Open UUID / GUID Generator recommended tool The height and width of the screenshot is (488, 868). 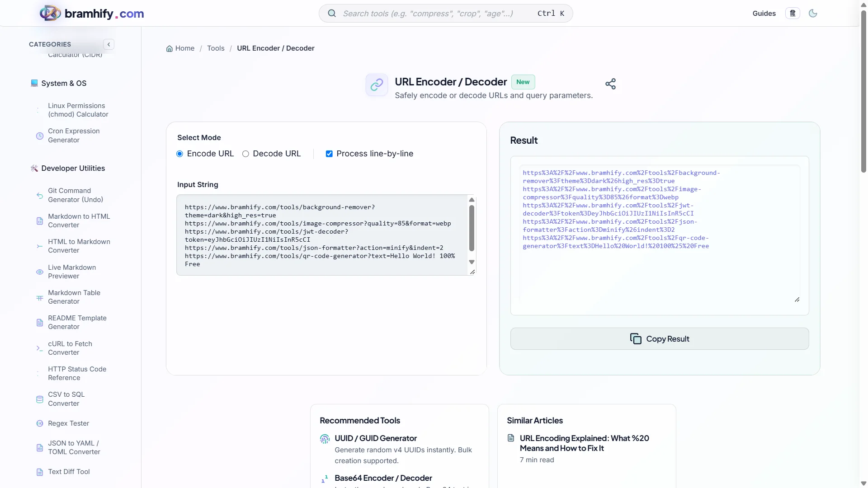click(x=376, y=438)
